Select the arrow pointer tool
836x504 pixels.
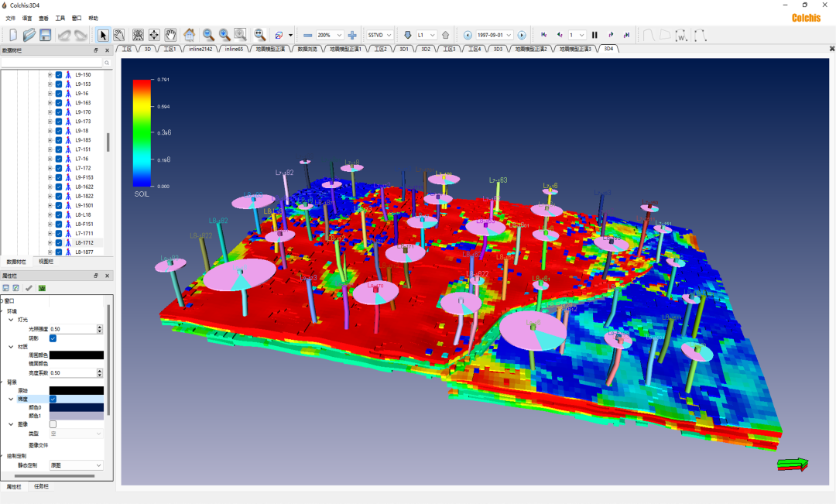tap(103, 35)
